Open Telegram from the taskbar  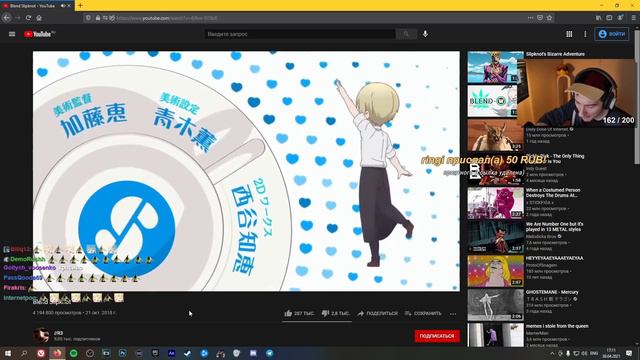point(269,353)
